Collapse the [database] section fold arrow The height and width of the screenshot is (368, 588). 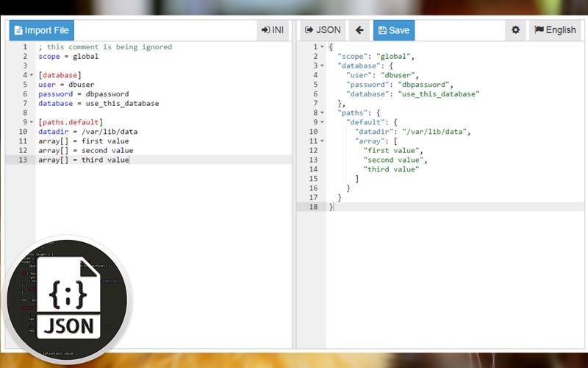(32, 75)
